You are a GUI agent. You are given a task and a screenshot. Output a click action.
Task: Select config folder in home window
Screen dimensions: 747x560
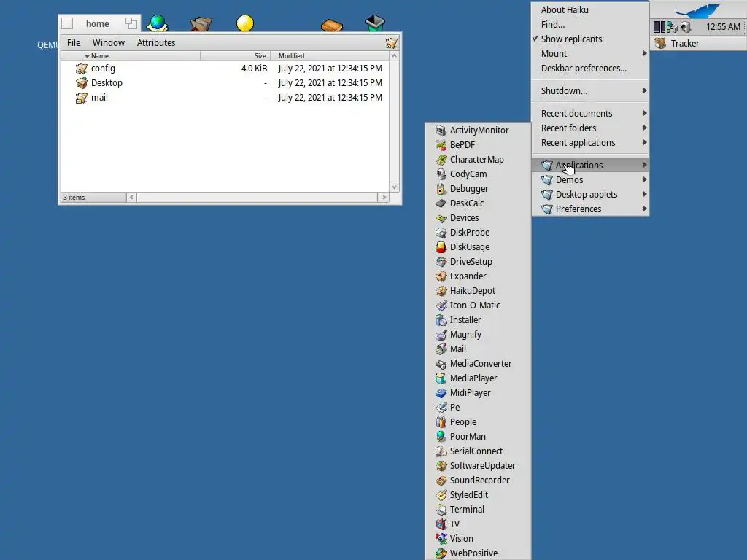click(96, 69)
